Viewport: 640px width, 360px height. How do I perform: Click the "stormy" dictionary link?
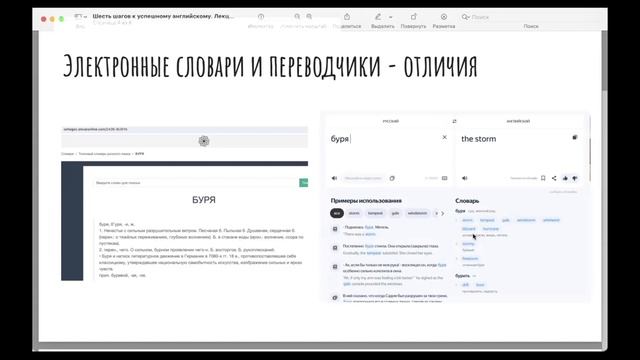click(x=468, y=244)
